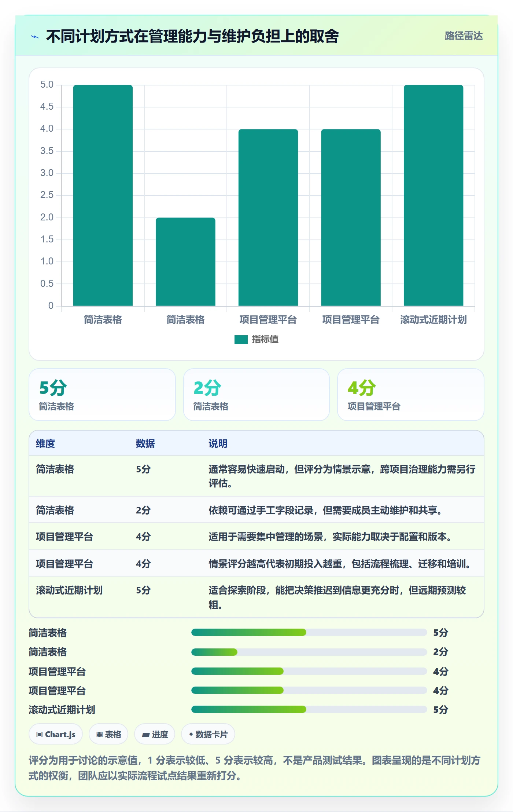
Task: Click the 0.5 y-axis tick label
Action: pos(47,284)
